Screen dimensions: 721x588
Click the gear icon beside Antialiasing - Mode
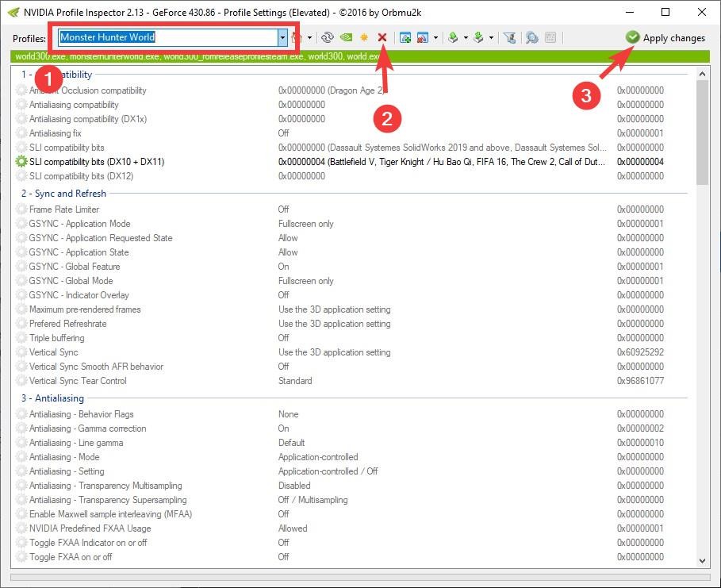pyautogui.click(x=21, y=457)
